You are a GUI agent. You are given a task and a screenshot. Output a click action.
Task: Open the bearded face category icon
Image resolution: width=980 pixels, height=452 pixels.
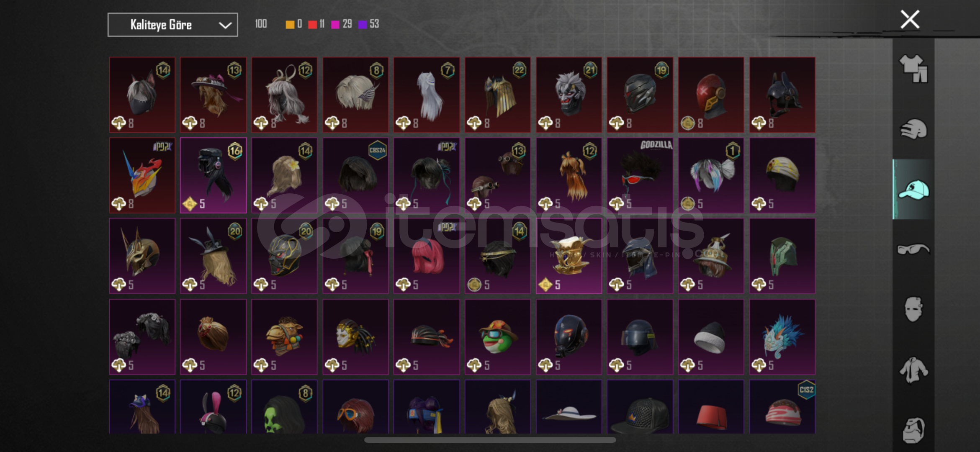913,430
